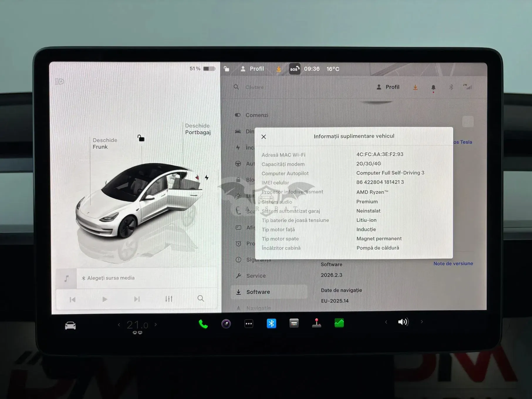Tap the AMD Ryzen processor value

tap(372, 192)
